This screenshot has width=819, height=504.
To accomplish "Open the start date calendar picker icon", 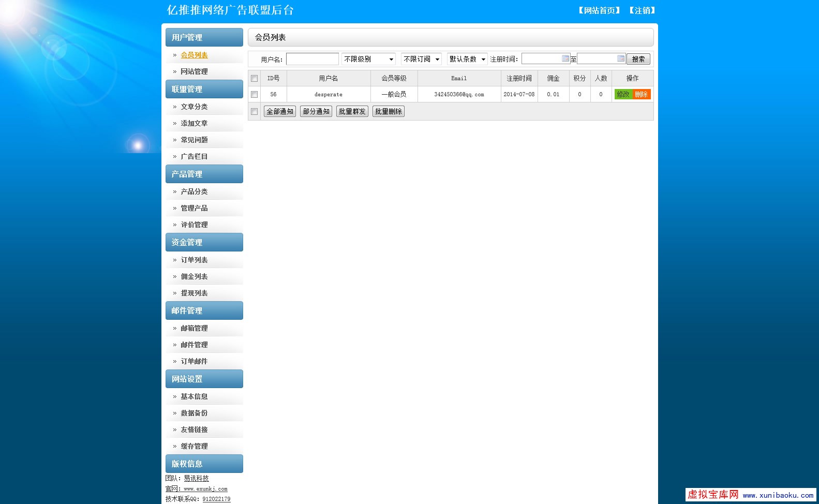I will click(565, 58).
